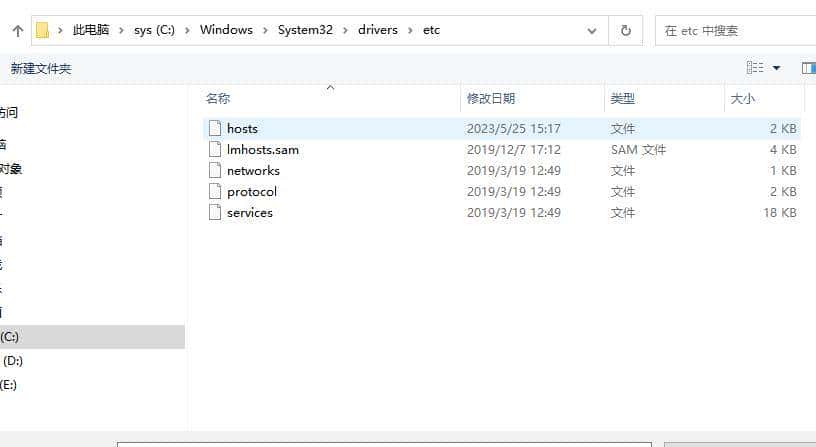Sort by 名称 column header

[218, 98]
